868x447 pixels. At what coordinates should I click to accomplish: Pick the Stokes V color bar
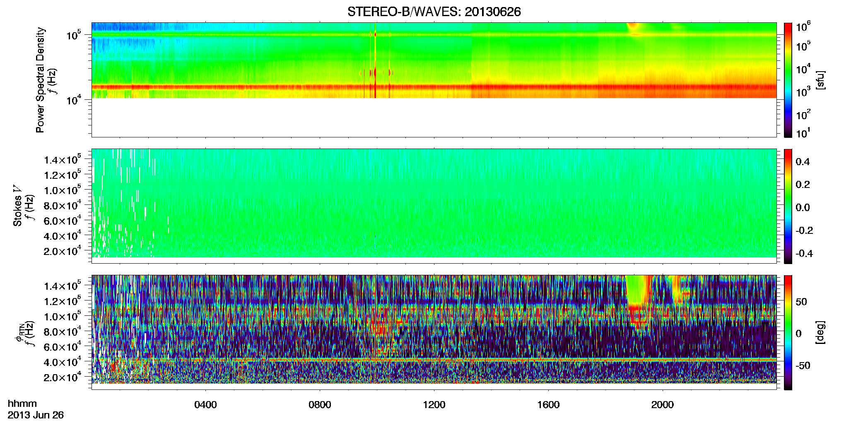(x=788, y=206)
